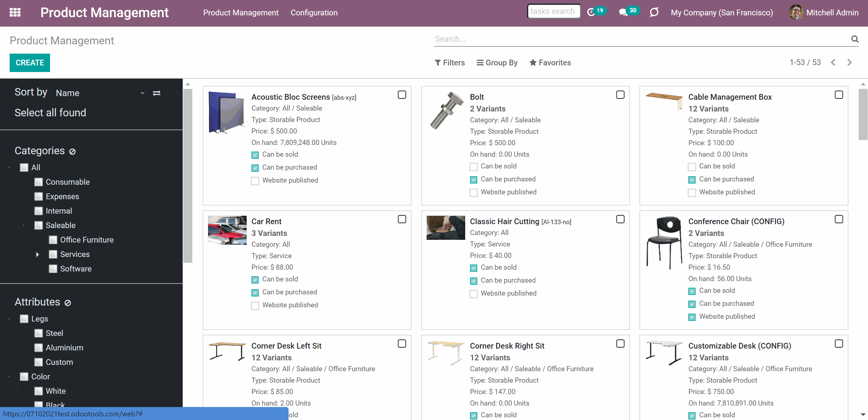Click the Product Management app title
This screenshot has height=420, width=868.
pos(104,13)
